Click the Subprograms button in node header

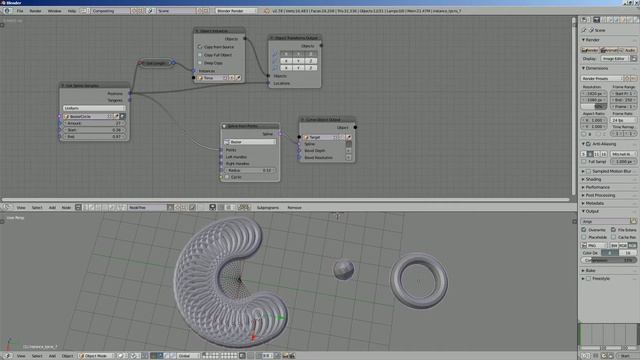pyautogui.click(x=268, y=208)
